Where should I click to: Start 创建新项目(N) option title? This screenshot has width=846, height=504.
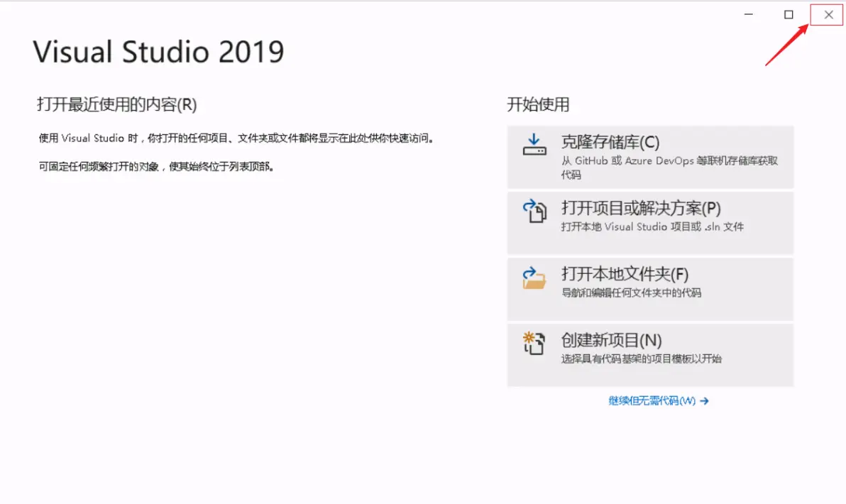[x=611, y=341]
